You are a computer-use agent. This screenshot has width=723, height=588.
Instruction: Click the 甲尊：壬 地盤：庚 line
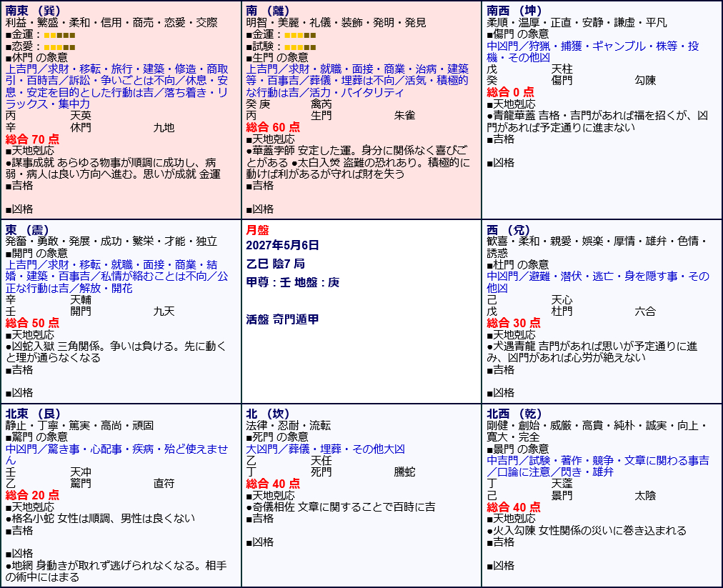(x=292, y=282)
